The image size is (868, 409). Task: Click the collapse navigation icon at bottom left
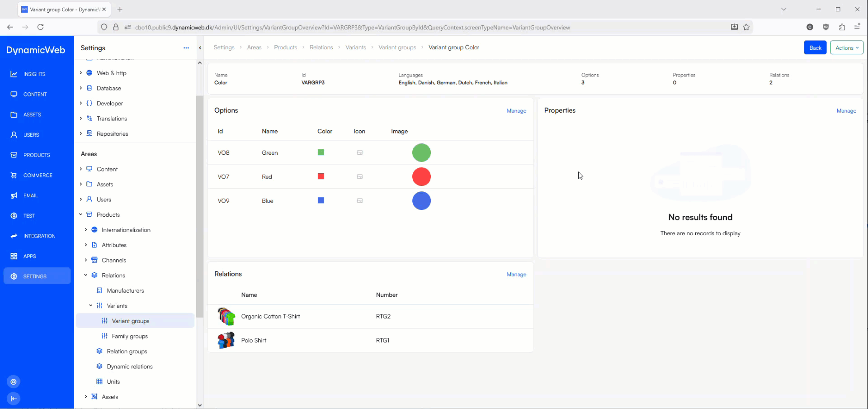point(14,399)
